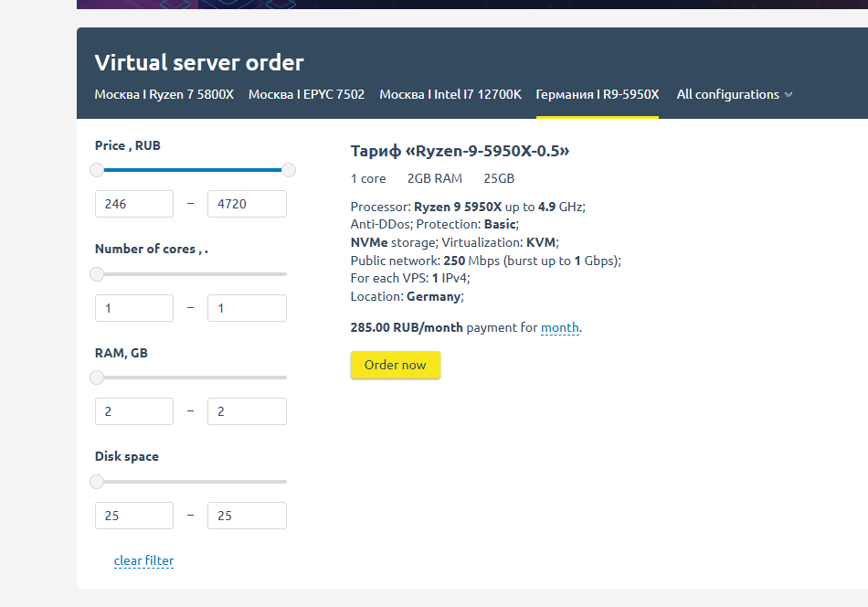Select the Москва I Intel I7 12700K tab
The width and height of the screenshot is (868, 607).
point(450,95)
